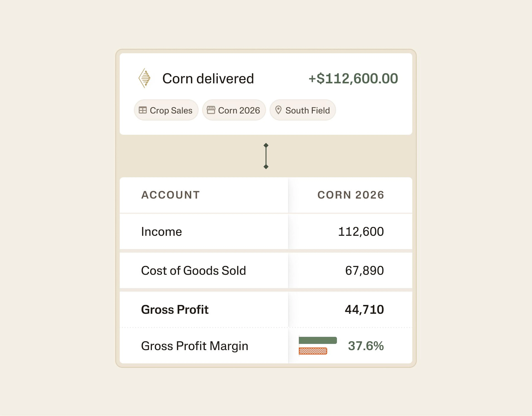This screenshot has width=532, height=416.
Task: Select the Cost of Goods Sold row
Action: click(x=266, y=271)
